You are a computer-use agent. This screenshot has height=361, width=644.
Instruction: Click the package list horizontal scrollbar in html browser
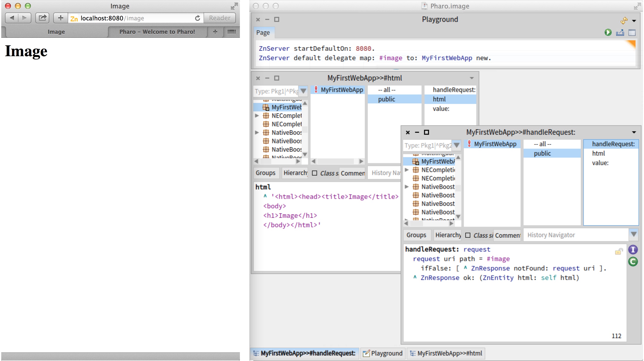[277, 161]
